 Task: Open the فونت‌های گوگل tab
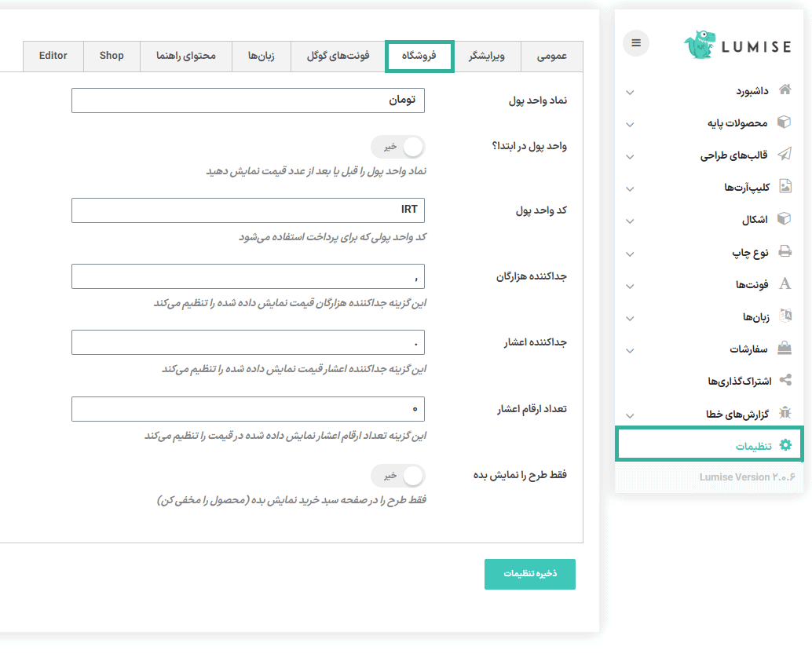338,57
